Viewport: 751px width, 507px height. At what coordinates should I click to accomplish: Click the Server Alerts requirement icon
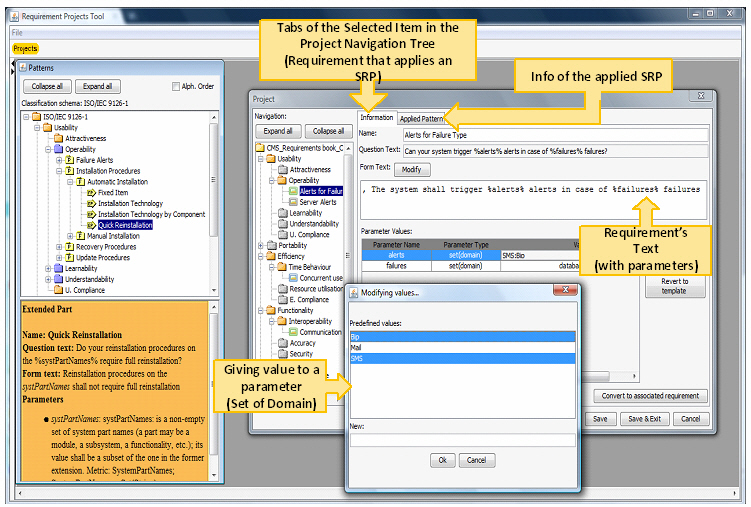coord(293,202)
